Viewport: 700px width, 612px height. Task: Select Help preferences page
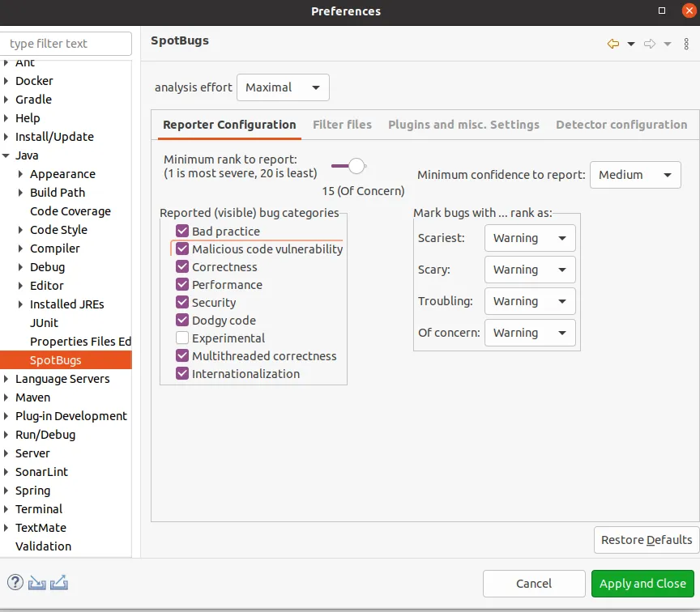coord(28,118)
